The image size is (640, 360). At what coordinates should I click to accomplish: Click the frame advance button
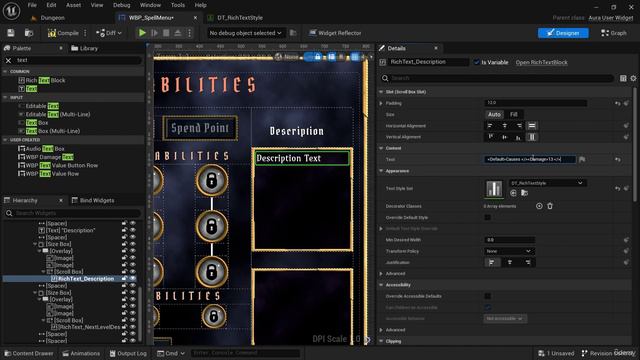[x=154, y=33]
